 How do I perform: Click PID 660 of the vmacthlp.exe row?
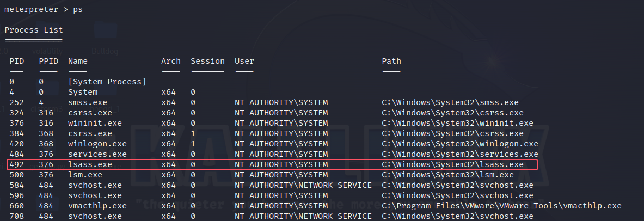17,206
